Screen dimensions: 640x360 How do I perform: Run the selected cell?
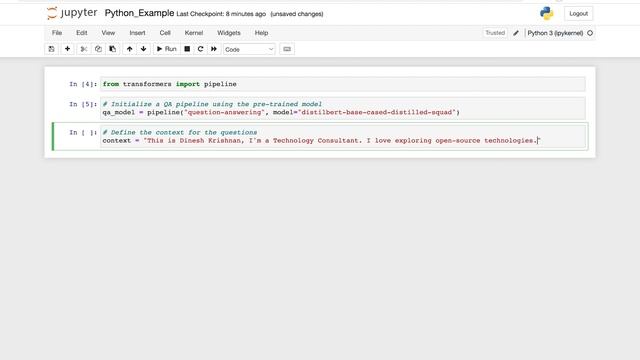(x=167, y=49)
